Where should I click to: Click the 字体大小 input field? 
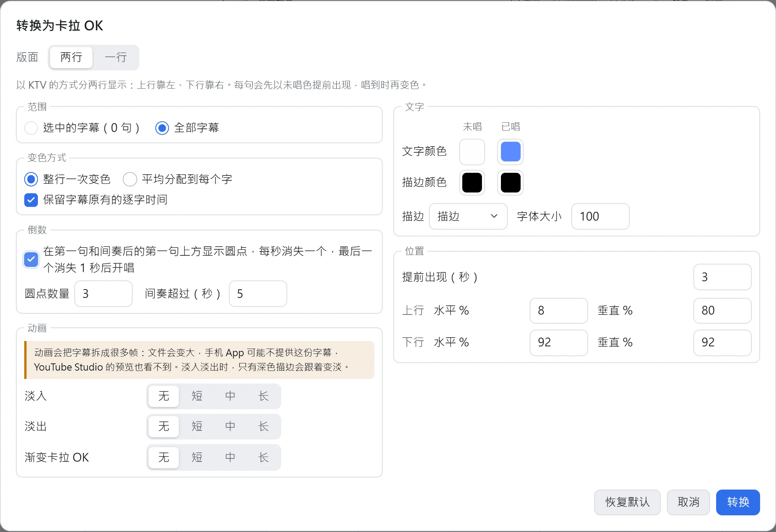click(x=601, y=216)
